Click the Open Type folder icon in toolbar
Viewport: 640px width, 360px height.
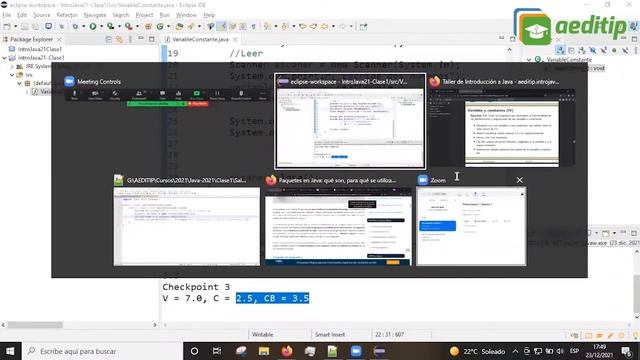click(x=179, y=27)
